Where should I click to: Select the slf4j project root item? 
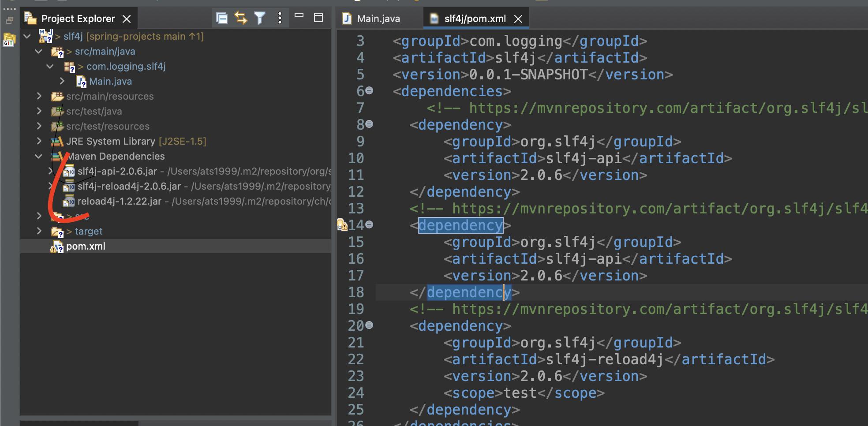[x=133, y=37]
